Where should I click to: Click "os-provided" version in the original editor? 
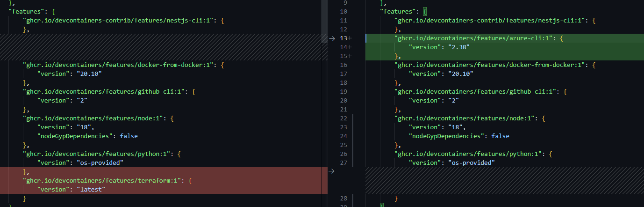point(80,163)
